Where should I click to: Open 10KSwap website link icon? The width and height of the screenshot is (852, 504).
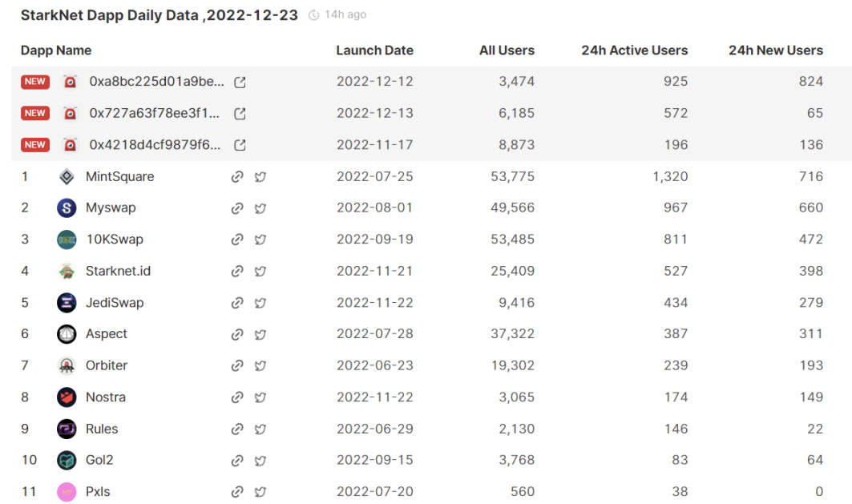click(237, 240)
